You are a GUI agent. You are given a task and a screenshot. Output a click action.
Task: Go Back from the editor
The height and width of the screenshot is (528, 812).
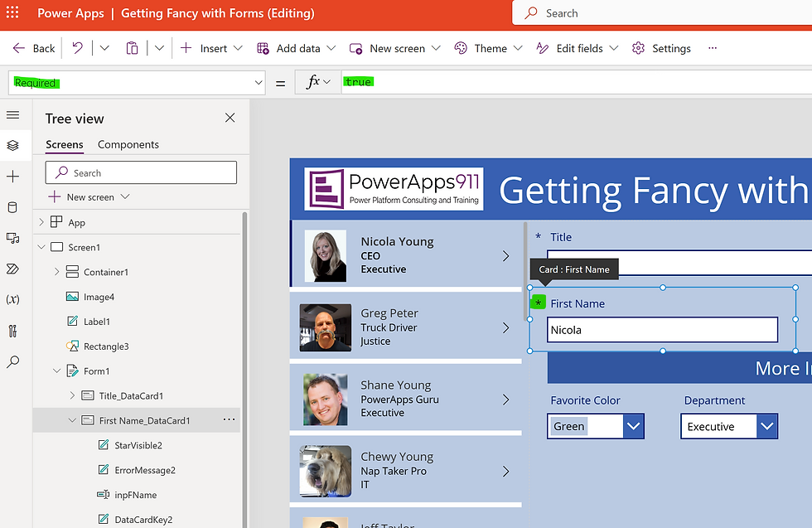pyautogui.click(x=34, y=48)
